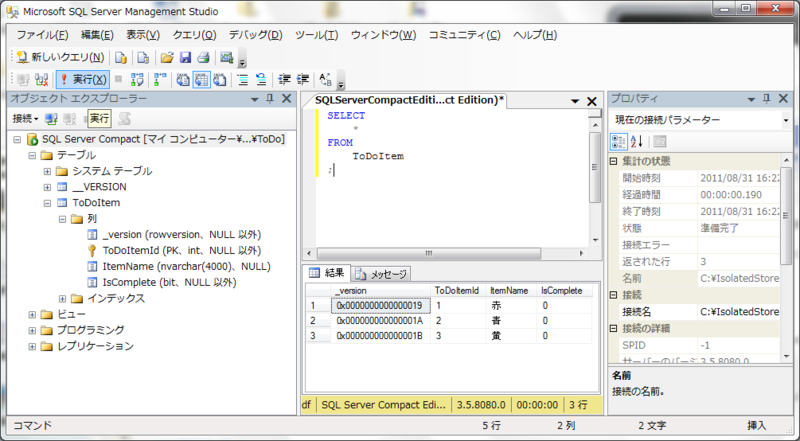The width and height of the screenshot is (800, 441).
Task: Decrease the line indent
Action: tap(284, 79)
